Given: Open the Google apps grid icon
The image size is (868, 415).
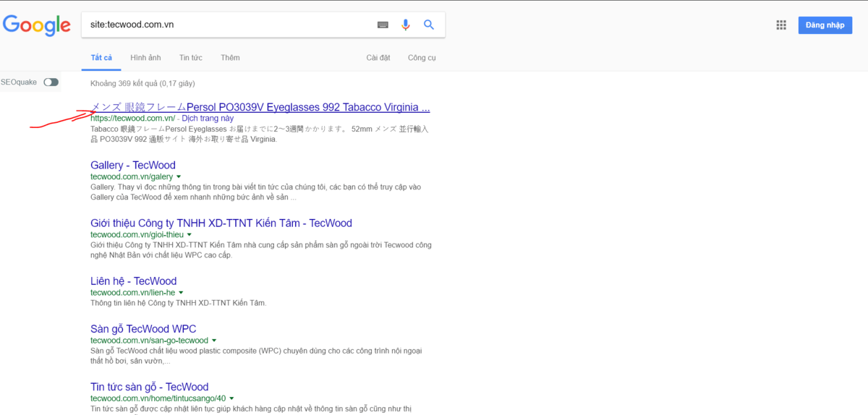Looking at the screenshot, I should point(781,25).
